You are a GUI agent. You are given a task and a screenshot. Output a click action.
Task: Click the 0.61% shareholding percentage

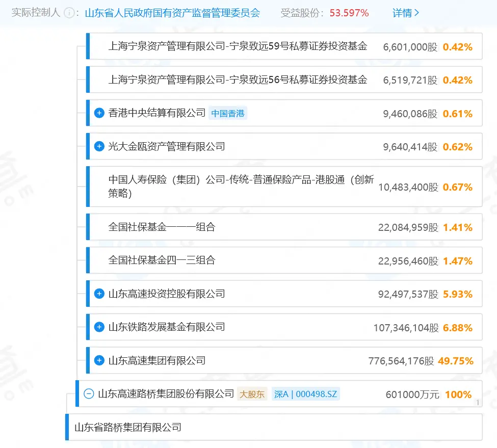[458, 114]
